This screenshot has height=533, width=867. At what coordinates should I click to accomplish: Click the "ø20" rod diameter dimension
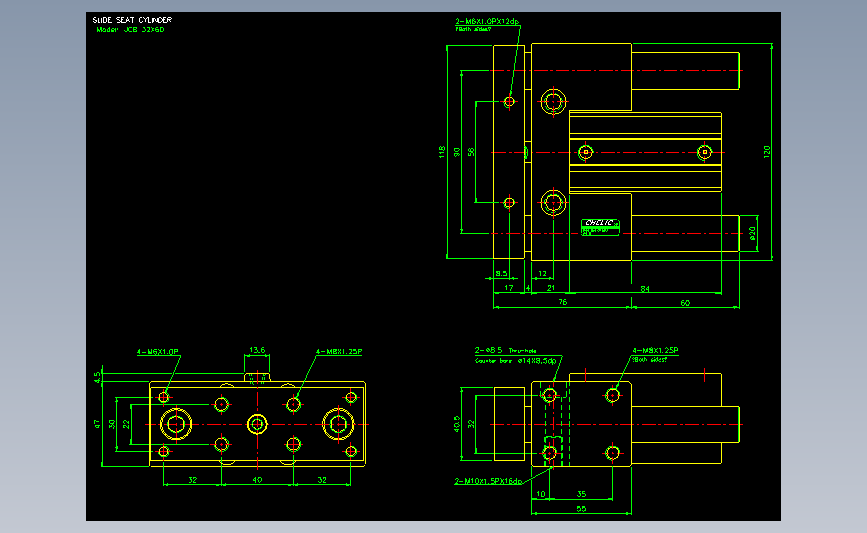pos(752,233)
